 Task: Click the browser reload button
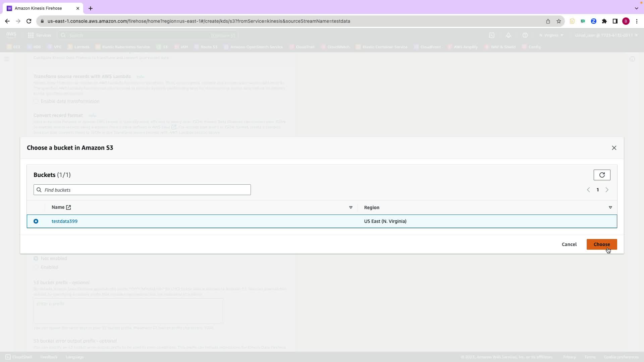click(x=29, y=21)
